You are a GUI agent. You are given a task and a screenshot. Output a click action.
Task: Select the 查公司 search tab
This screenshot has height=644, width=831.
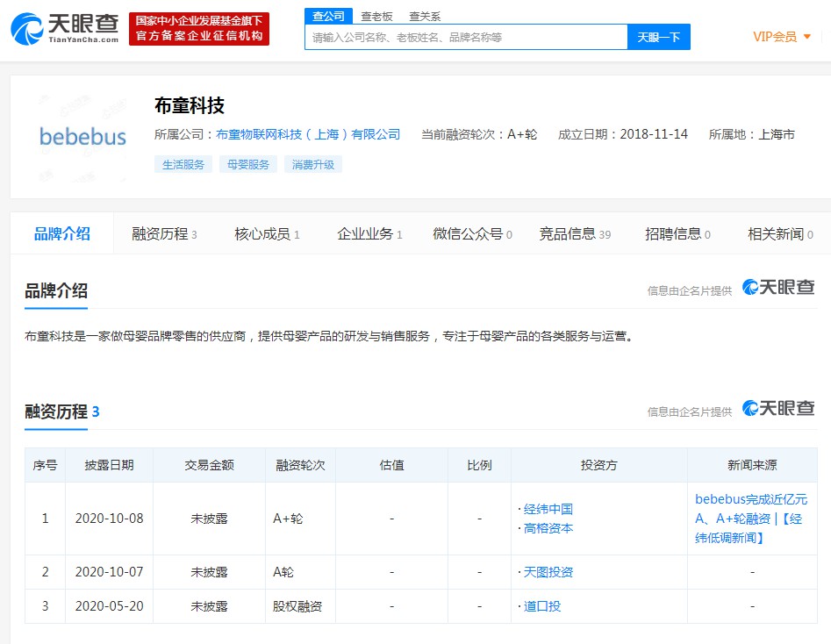point(328,16)
